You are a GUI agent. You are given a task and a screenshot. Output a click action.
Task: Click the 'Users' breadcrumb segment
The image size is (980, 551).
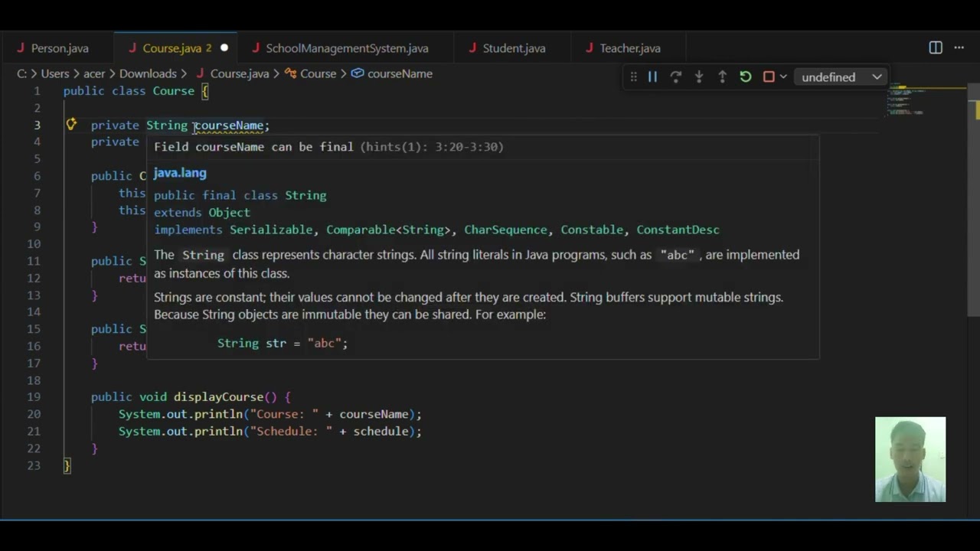tap(55, 73)
